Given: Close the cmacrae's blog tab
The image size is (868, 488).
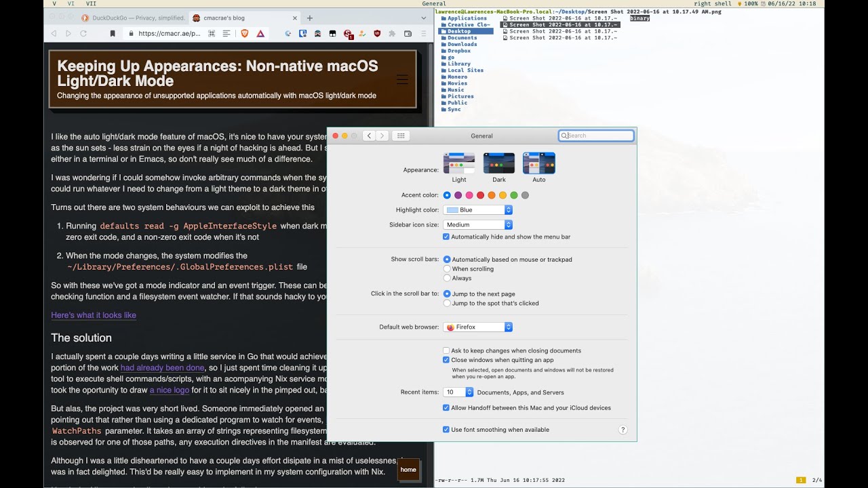Looking at the screenshot, I should pos(295,18).
